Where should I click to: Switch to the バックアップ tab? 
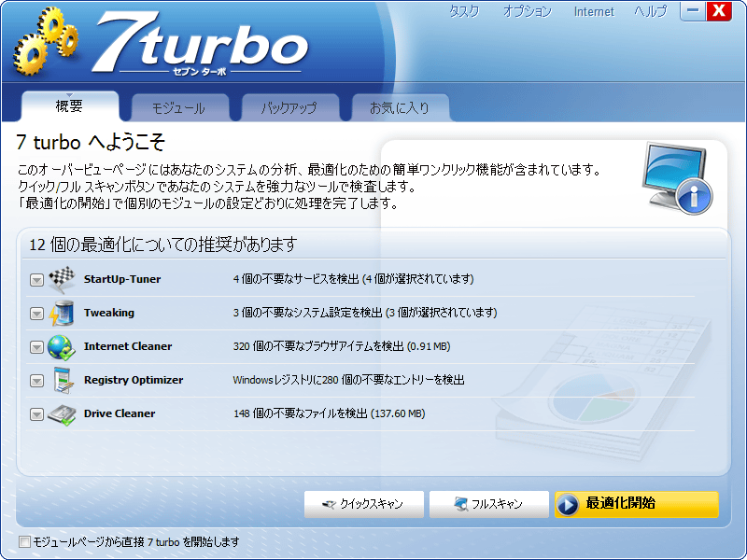click(x=289, y=107)
